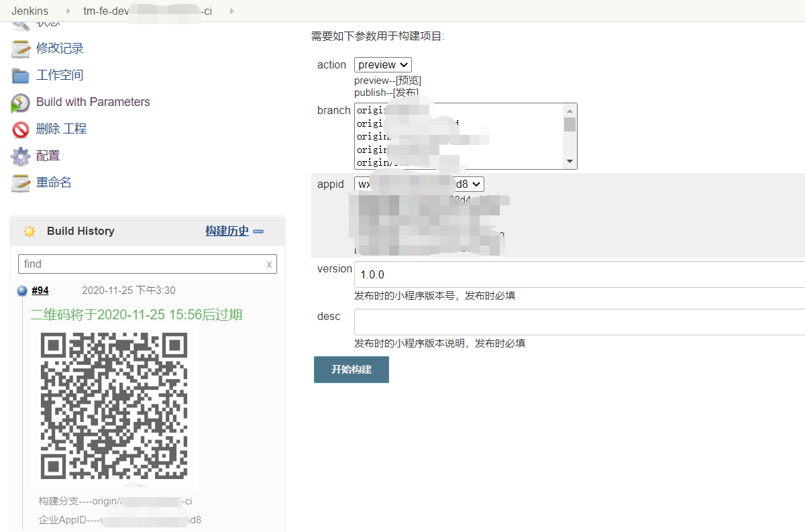Open the 工作空间 workspace folder icon
This screenshot has height=532, width=805.
coord(19,74)
